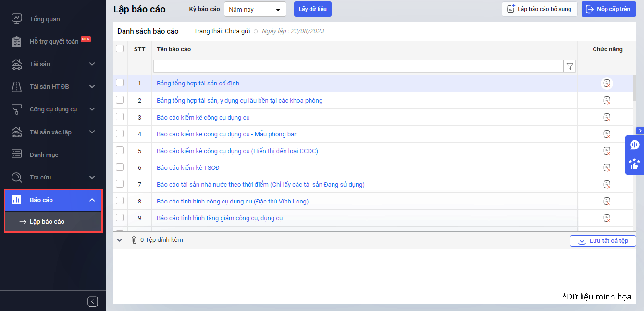Click the report name search input field
The height and width of the screenshot is (311, 644).
coord(358,66)
